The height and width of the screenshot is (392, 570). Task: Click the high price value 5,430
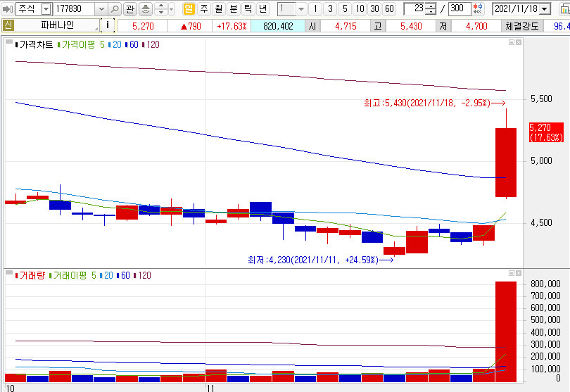pyautogui.click(x=411, y=26)
